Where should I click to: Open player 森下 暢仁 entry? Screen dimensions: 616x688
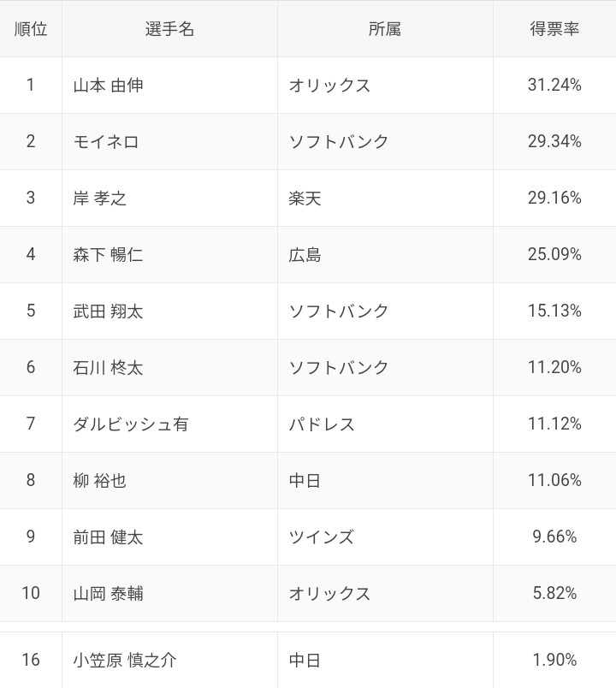109,255
